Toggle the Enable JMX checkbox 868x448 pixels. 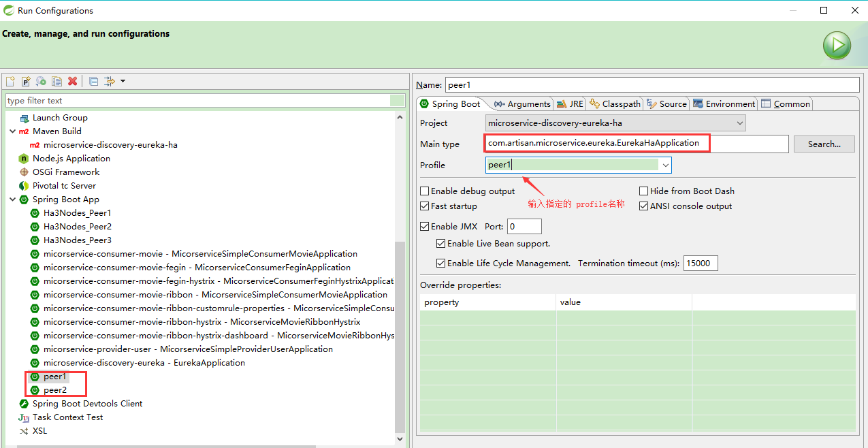coord(425,227)
